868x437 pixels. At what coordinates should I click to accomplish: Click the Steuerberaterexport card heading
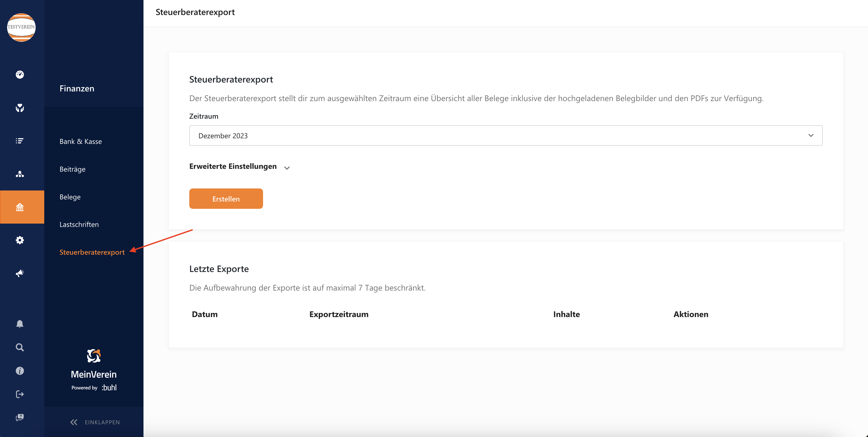231,79
